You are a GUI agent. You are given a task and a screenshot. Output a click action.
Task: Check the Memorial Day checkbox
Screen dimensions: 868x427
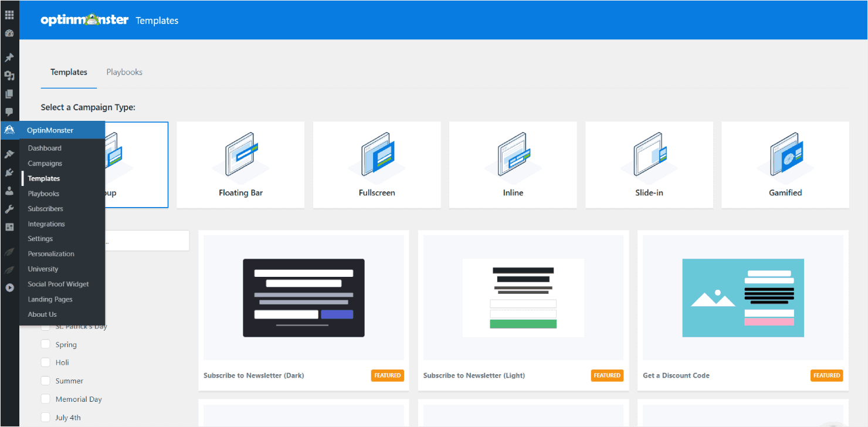(x=46, y=399)
